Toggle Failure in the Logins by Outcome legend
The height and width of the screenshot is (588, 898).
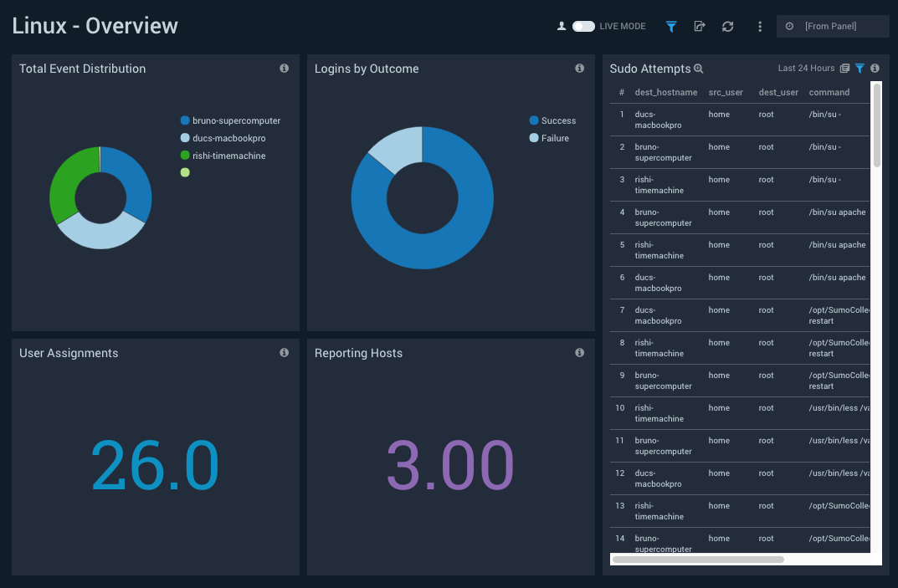tap(550, 138)
